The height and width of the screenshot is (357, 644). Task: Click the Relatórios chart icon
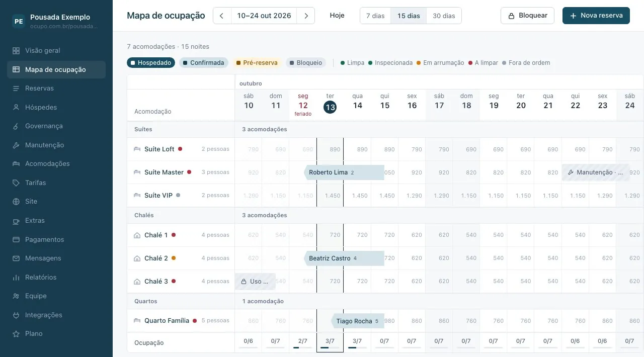pyautogui.click(x=16, y=278)
